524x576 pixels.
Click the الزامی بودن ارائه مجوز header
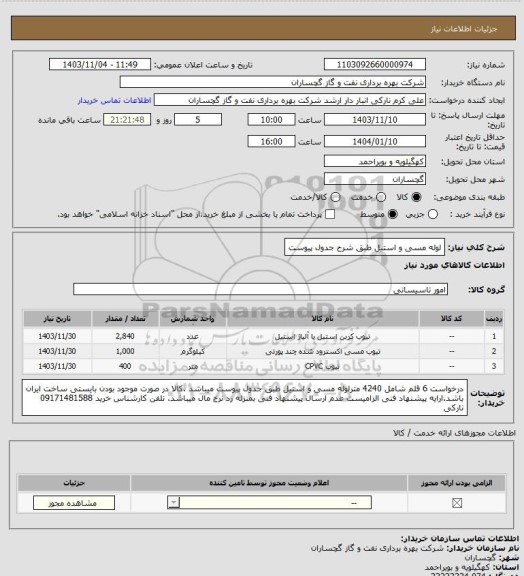tap(456, 483)
